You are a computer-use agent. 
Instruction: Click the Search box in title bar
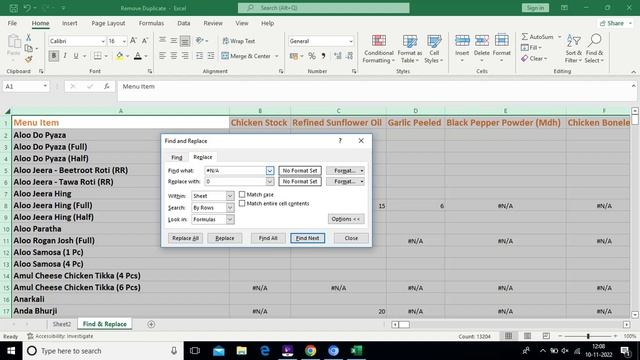[x=324, y=8]
